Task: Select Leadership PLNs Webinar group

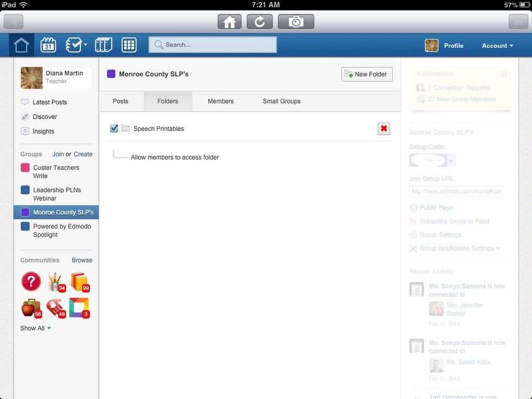Action: pyautogui.click(x=56, y=194)
